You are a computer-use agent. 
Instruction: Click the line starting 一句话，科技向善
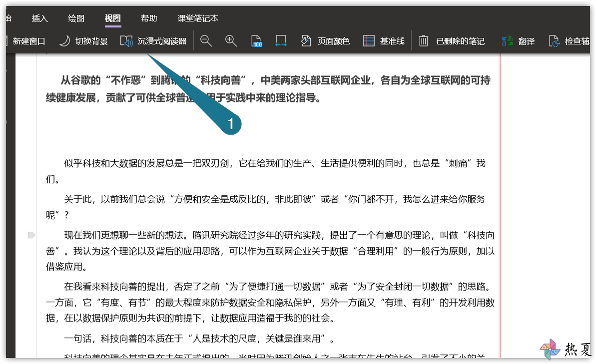click(x=199, y=338)
